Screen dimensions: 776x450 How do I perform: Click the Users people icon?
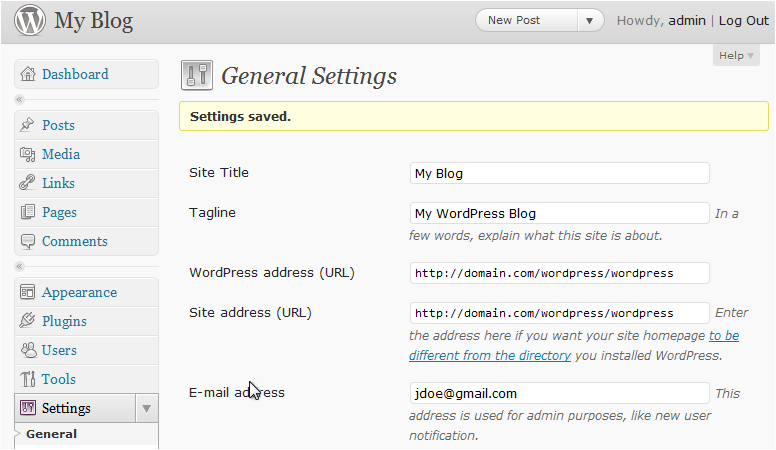28,350
